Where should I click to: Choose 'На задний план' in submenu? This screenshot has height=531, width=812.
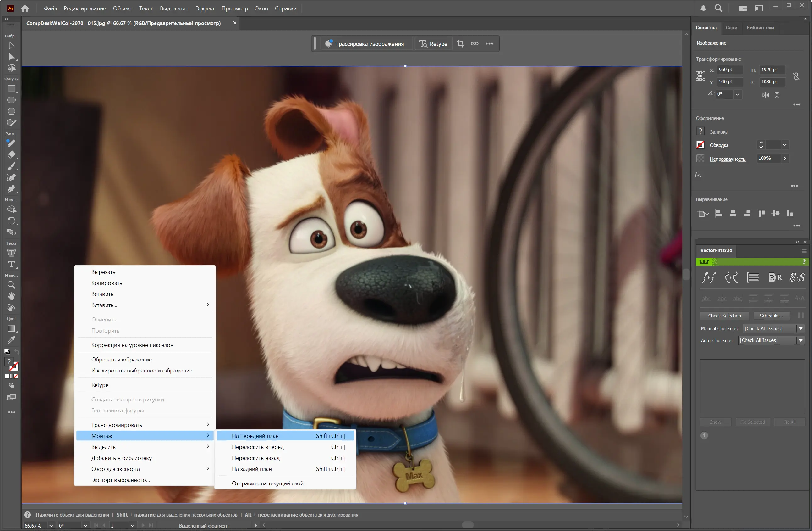click(252, 469)
